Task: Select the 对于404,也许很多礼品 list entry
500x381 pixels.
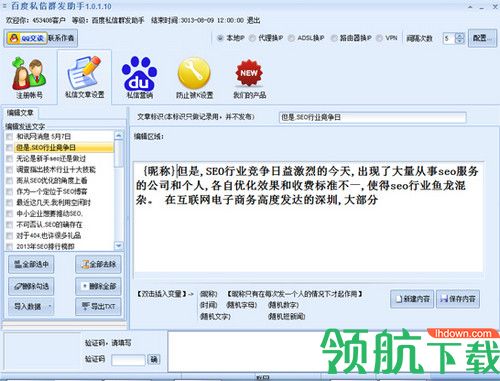Action: point(49,235)
